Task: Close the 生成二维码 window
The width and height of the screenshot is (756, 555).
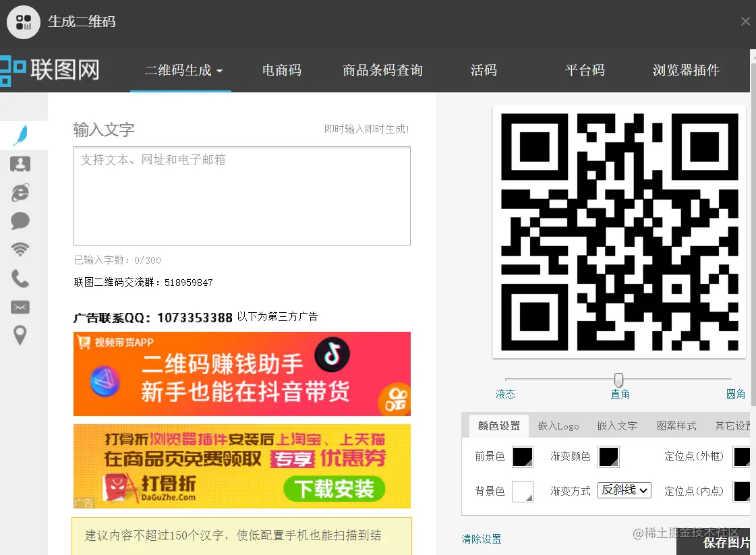Action: pyautogui.click(x=745, y=21)
